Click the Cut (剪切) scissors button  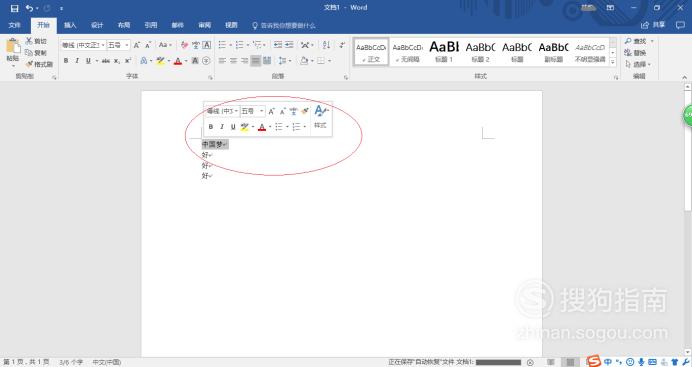tap(36, 41)
